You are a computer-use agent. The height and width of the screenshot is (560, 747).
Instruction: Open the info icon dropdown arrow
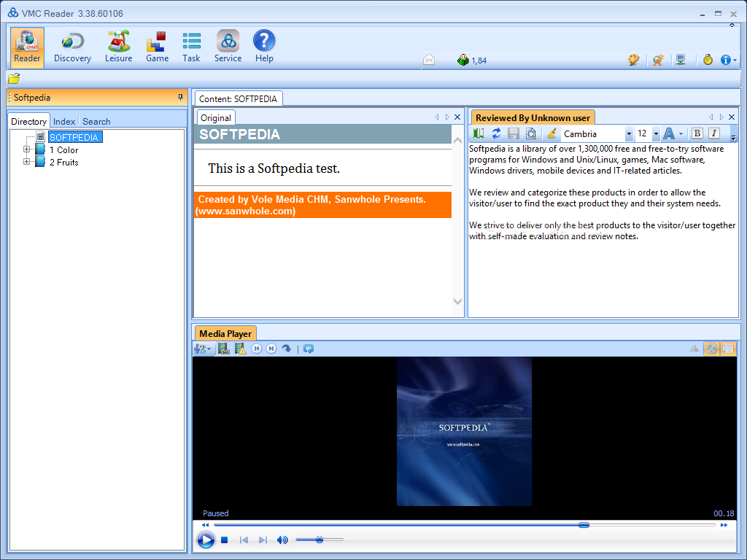point(735,61)
